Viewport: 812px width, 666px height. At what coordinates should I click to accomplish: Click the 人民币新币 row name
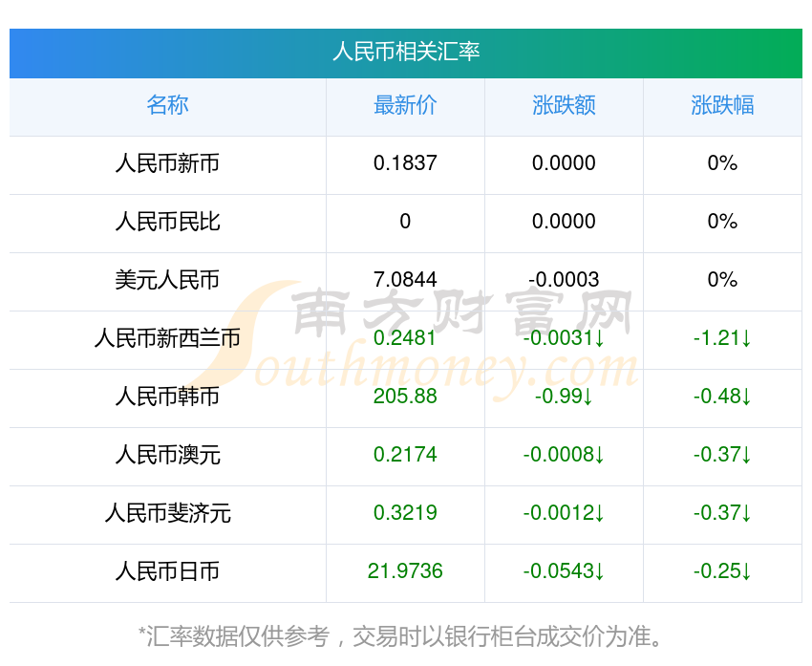coord(167,163)
